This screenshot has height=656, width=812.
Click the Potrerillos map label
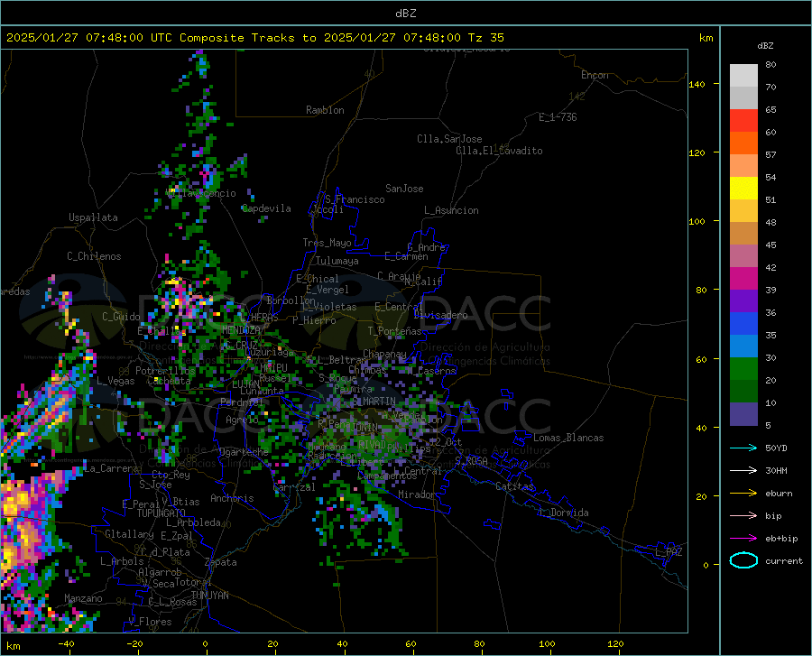click(x=165, y=371)
